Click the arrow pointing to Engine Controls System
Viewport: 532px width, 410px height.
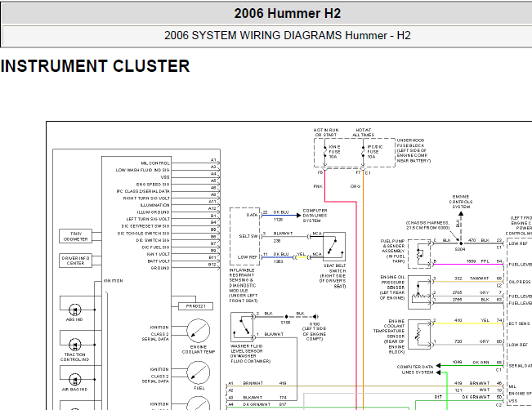(x=461, y=214)
